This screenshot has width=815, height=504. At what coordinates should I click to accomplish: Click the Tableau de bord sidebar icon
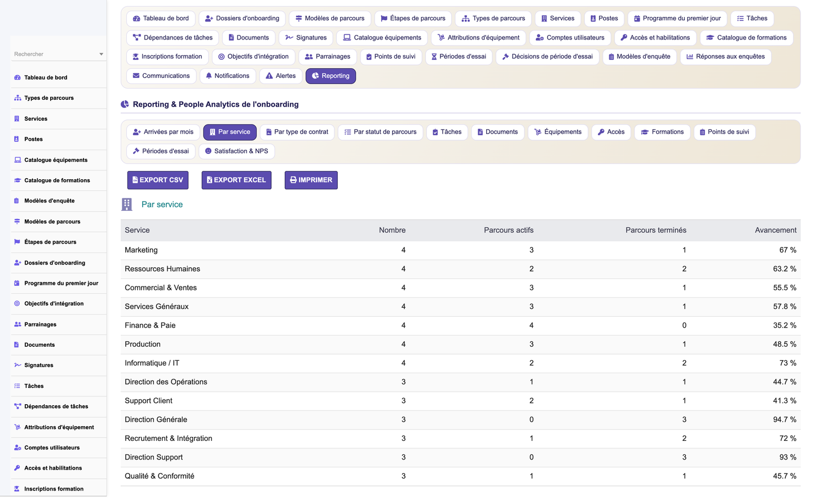pyautogui.click(x=17, y=78)
